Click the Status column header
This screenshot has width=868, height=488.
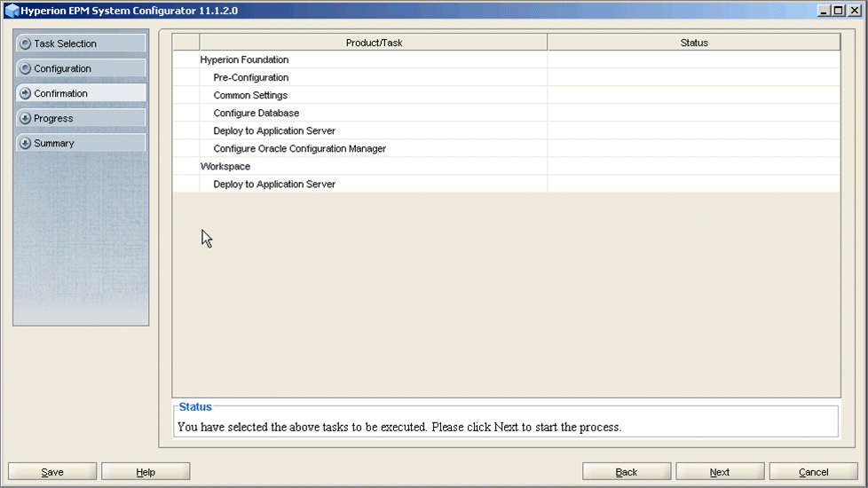[x=694, y=43]
